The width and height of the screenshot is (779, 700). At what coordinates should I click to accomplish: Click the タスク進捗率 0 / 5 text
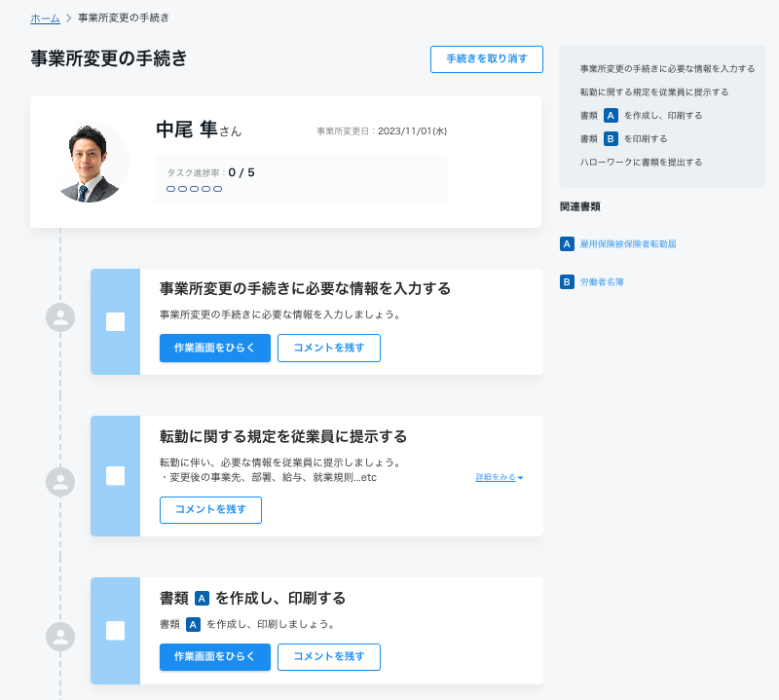pos(210,172)
